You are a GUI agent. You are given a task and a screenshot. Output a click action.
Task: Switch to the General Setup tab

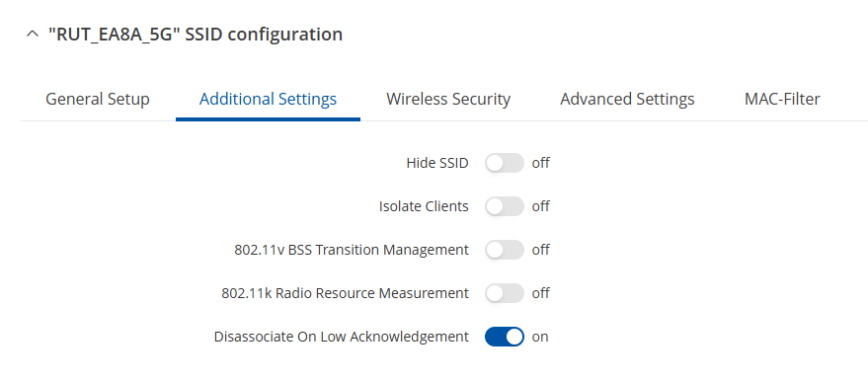coord(98,99)
